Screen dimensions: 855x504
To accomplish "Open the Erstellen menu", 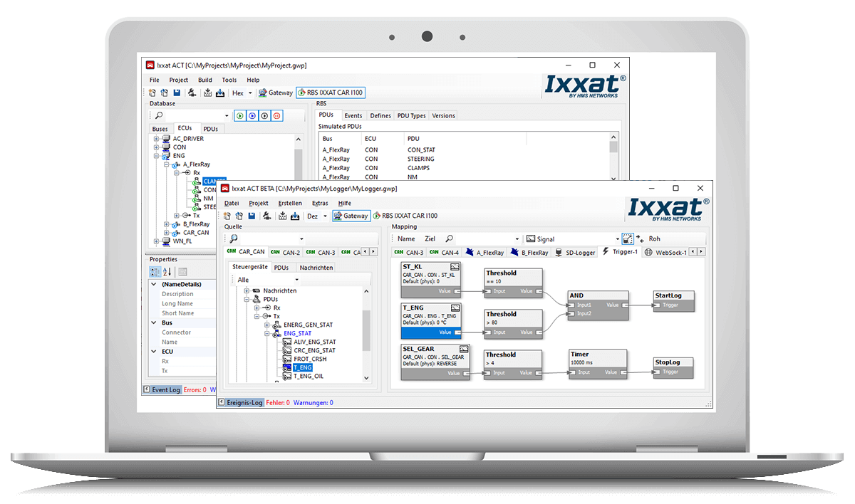I will coord(290,203).
